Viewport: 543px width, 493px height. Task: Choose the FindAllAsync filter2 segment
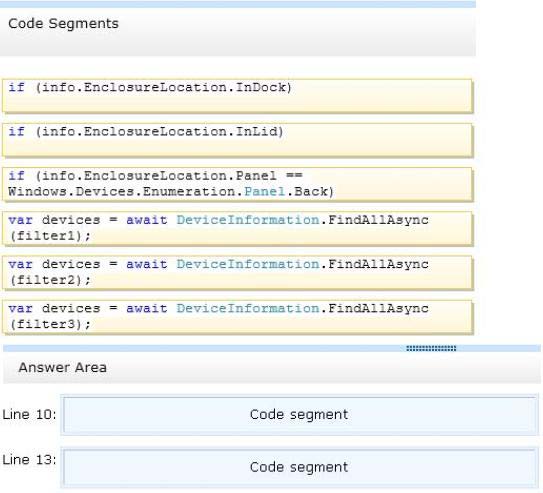[237, 273]
